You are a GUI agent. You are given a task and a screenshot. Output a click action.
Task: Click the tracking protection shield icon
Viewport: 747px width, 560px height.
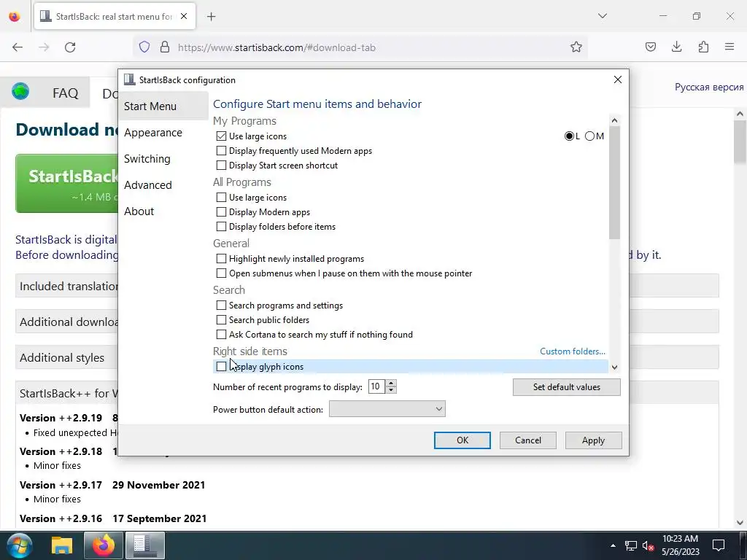point(144,47)
